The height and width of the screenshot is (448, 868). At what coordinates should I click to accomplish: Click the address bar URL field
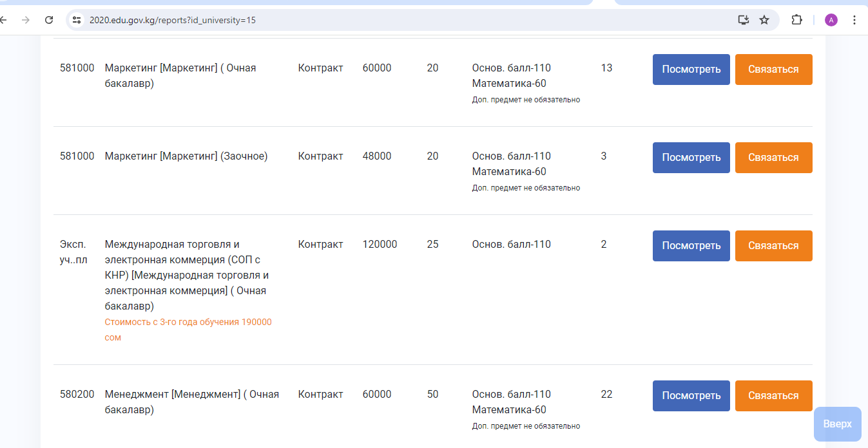387,20
